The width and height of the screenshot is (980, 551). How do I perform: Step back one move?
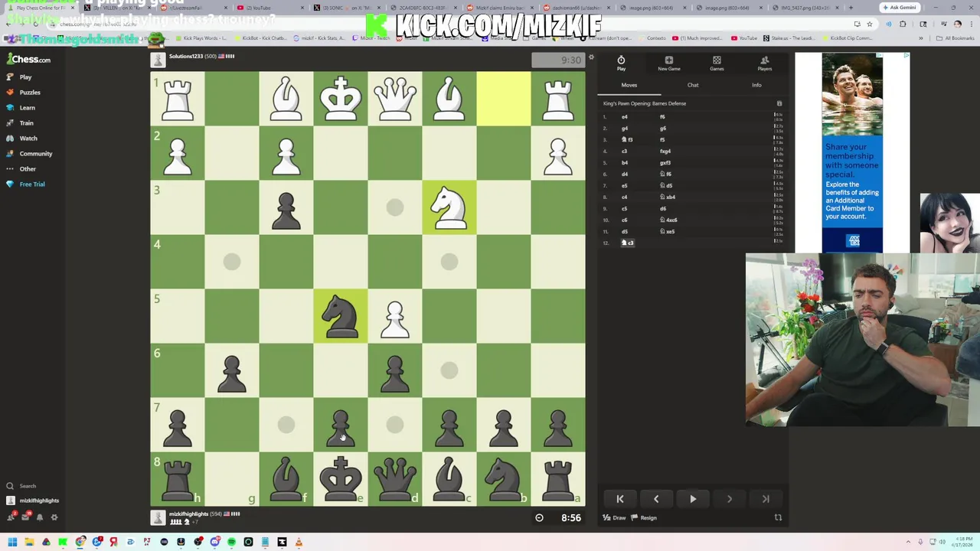[x=656, y=499]
